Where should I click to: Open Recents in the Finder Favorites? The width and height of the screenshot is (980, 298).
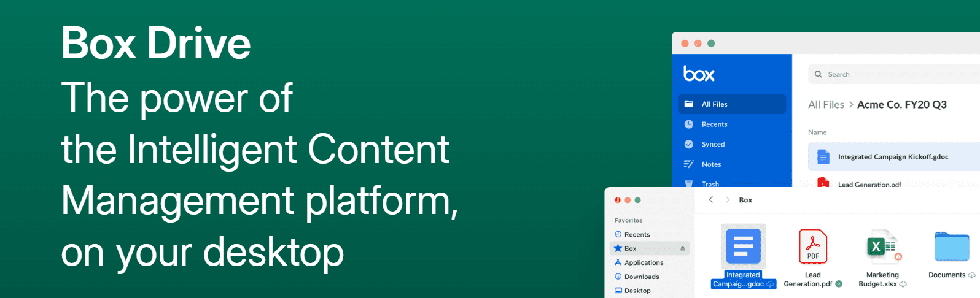point(637,235)
